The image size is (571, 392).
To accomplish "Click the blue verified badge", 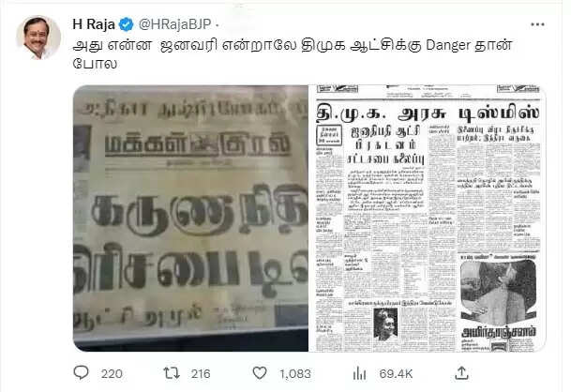I will point(127,24).
